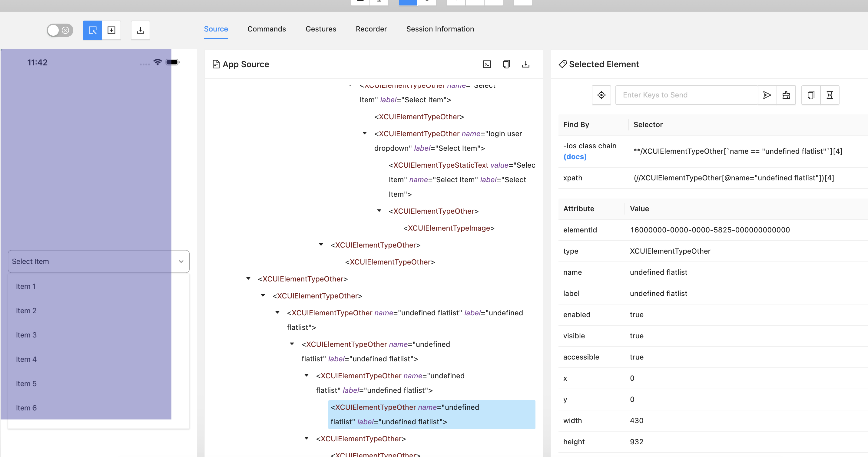Collapse the XCUIElementTypeOther node above XCUIElementTypeImage
This screenshot has width=868, height=457.
pos(379,211)
